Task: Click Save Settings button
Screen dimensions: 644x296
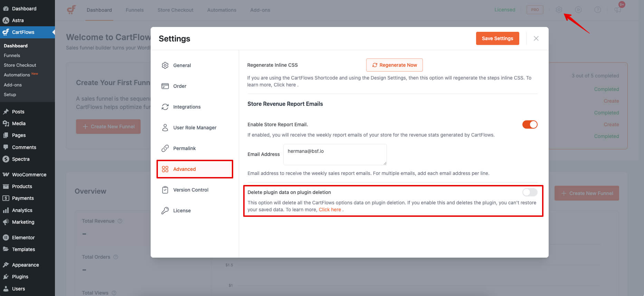Action: [x=498, y=38]
